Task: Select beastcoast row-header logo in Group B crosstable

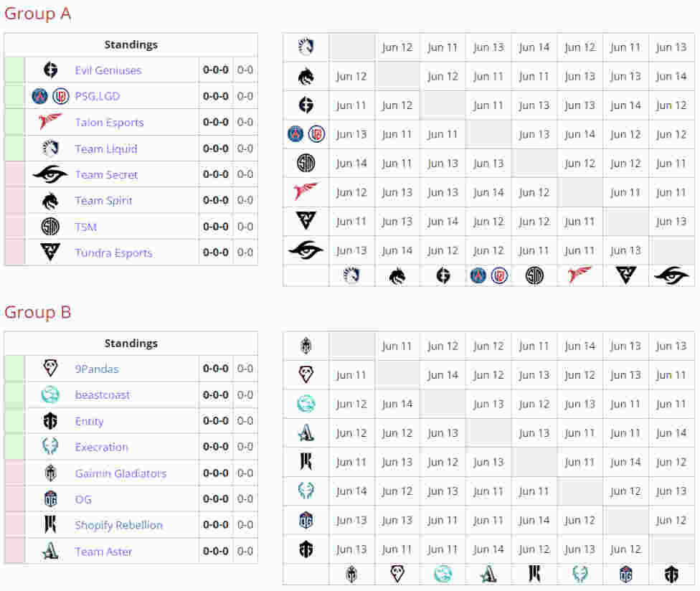Action: point(306,404)
